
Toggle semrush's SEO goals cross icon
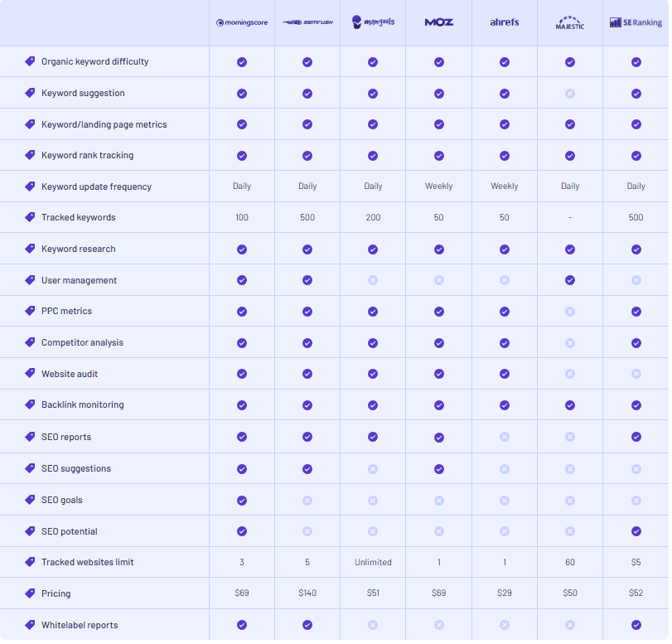(307, 500)
